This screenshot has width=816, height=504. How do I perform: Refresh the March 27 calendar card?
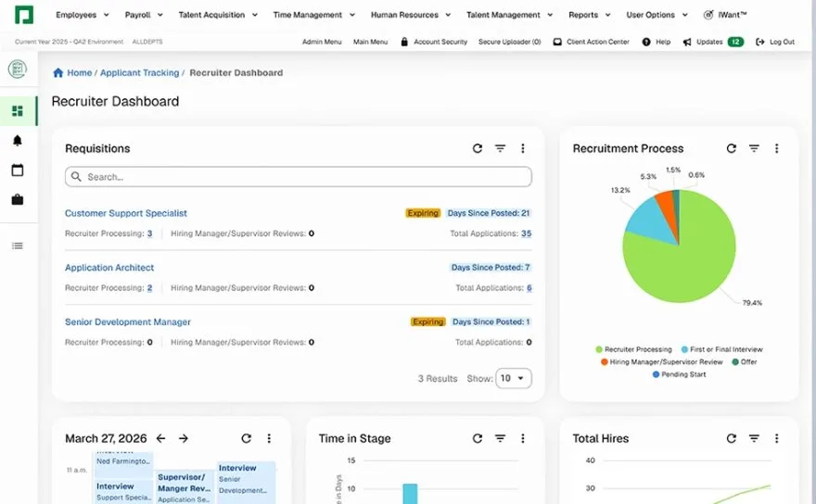tap(246, 438)
